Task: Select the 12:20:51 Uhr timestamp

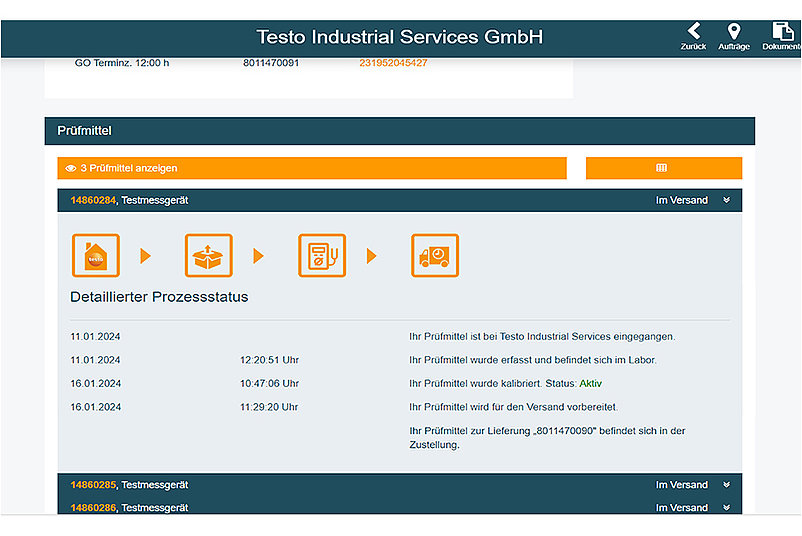Action: click(269, 360)
